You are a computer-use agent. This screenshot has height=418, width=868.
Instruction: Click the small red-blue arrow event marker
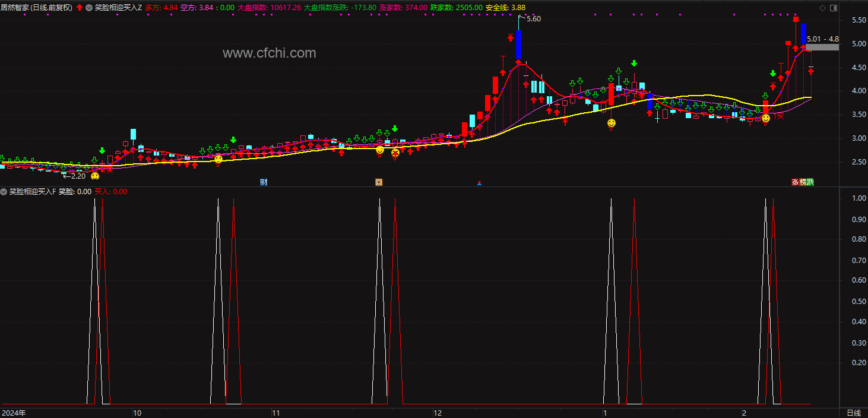479,183
